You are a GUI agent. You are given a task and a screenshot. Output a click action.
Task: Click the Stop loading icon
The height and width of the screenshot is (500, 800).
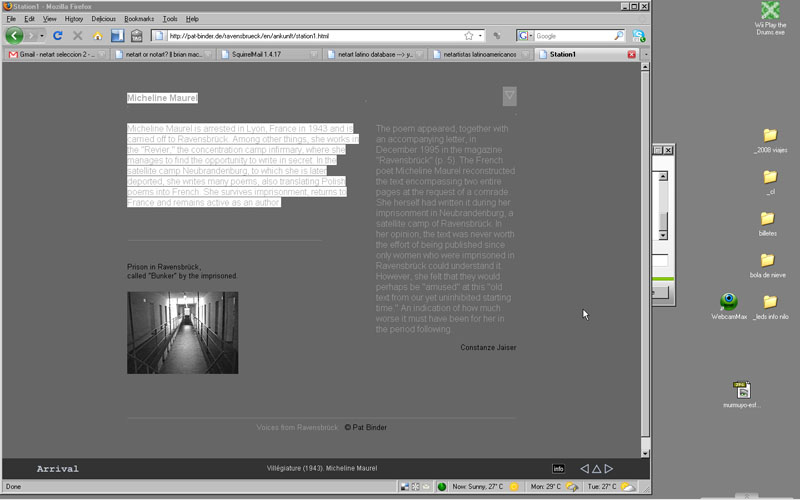pyautogui.click(x=77, y=36)
